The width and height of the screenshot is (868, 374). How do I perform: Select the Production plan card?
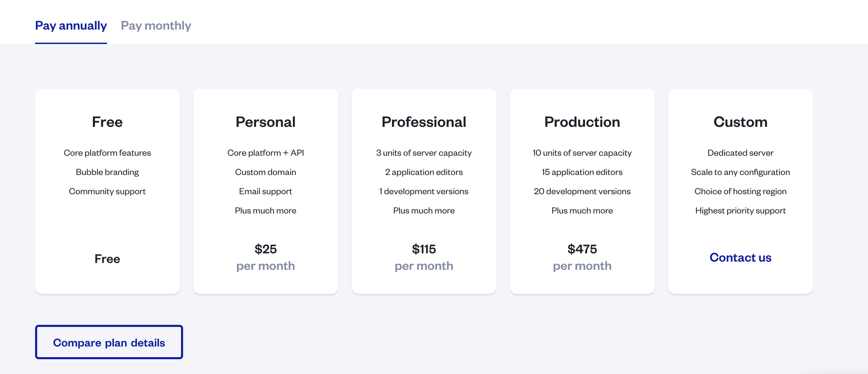coord(582,191)
